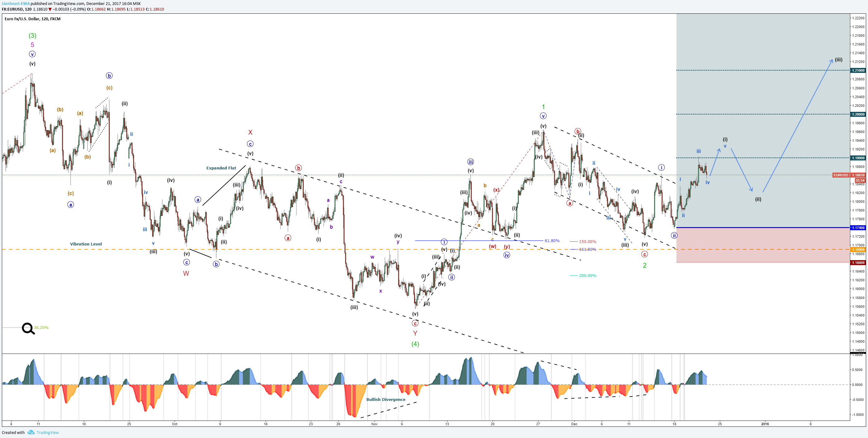Click the 0.0000 oscillator axis value
The image size is (868, 438).
click(x=857, y=384)
